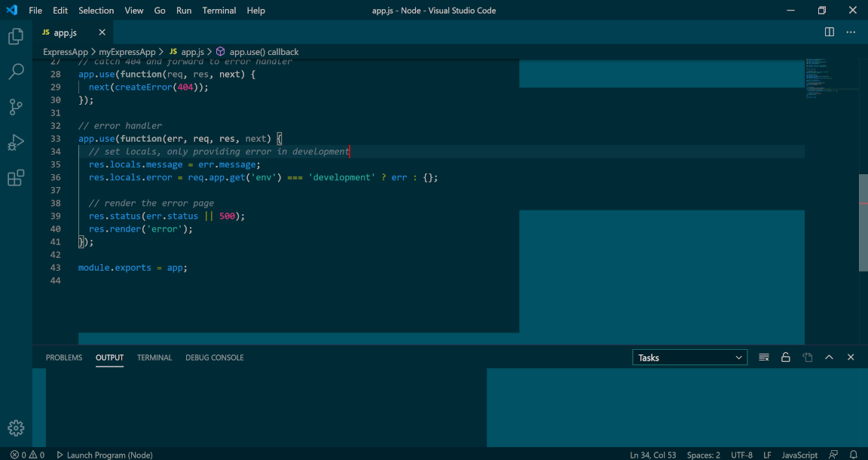The width and height of the screenshot is (868, 460).
Task: Show errors and warnings count in status bar
Action: [x=27, y=455]
